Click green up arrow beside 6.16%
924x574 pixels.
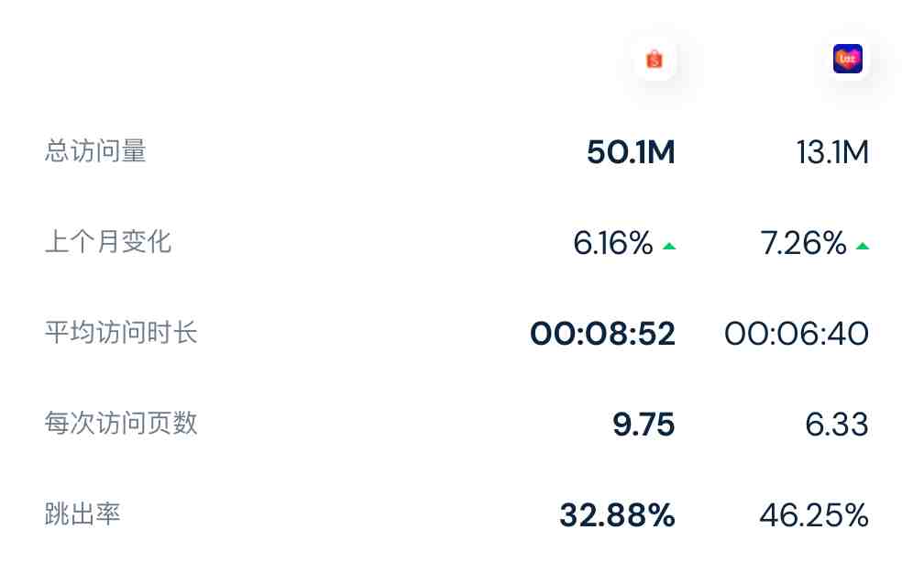(x=669, y=247)
